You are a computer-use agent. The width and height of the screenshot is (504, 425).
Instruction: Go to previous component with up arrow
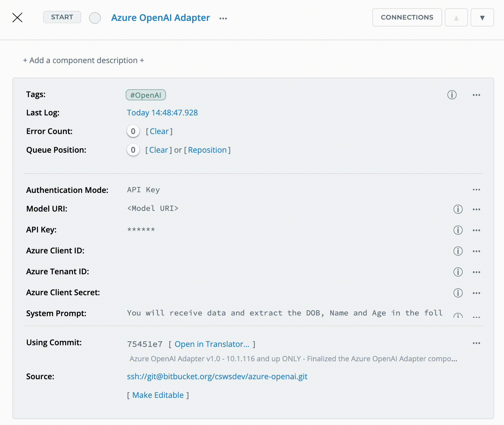(456, 18)
